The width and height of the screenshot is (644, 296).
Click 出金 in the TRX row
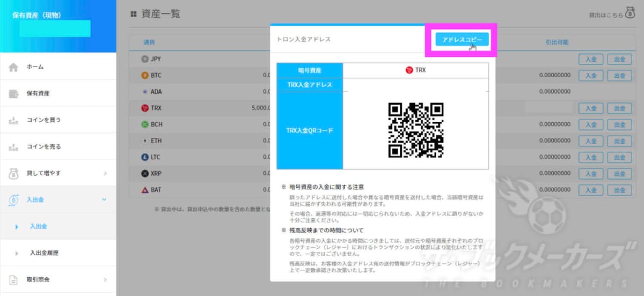[619, 108]
